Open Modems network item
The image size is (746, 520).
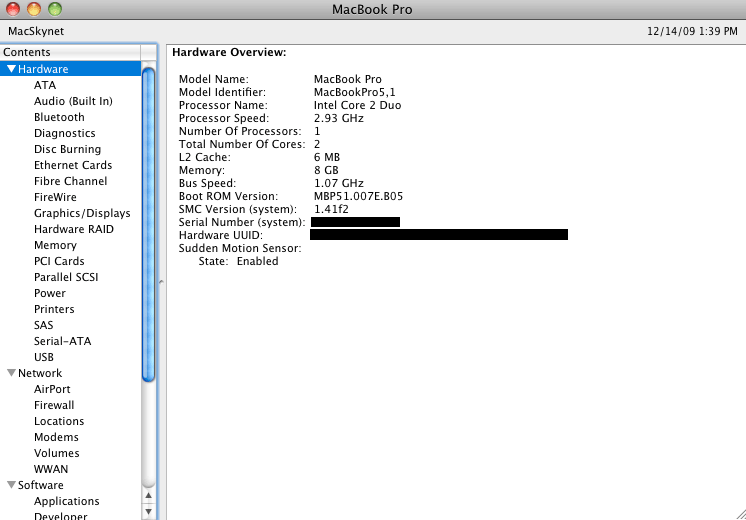(56, 437)
